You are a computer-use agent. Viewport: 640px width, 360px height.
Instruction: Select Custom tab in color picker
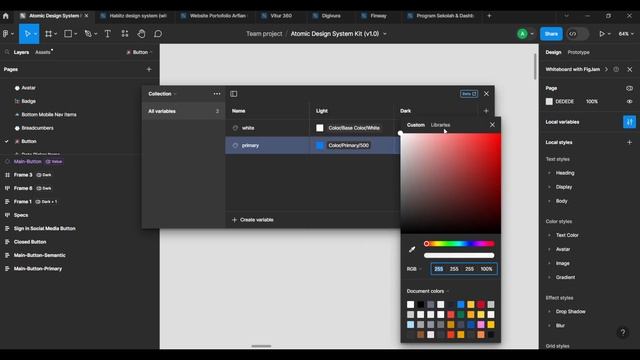416,125
